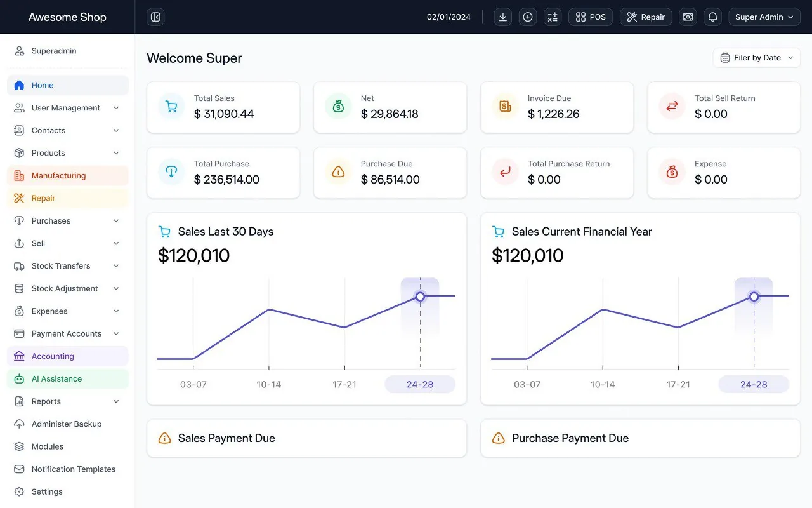Click the plus circle quick-add icon

pos(528,17)
